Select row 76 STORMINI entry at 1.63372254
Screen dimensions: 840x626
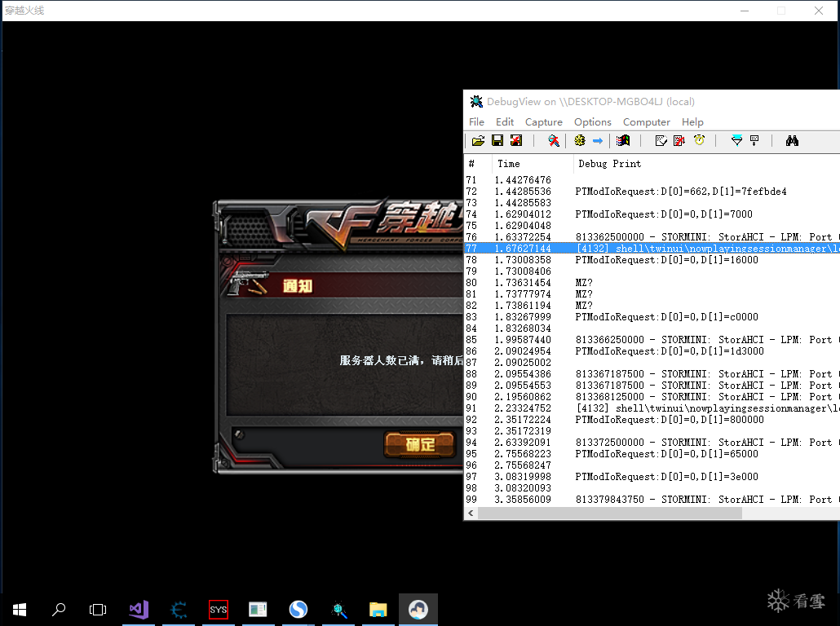pos(652,236)
